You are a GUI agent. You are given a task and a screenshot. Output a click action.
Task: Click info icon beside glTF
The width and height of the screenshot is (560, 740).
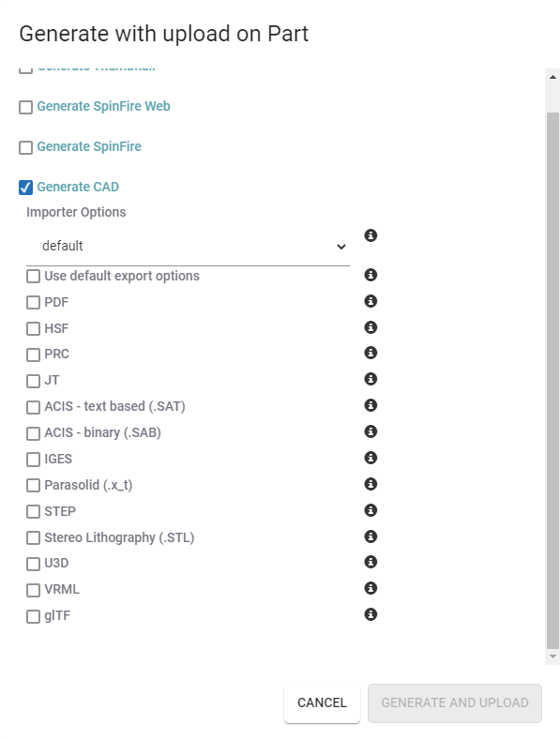click(371, 614)
